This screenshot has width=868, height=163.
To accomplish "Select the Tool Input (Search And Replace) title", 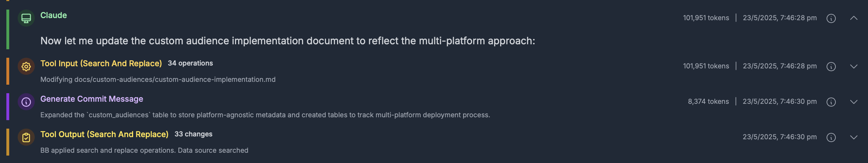I will (101, 63).
